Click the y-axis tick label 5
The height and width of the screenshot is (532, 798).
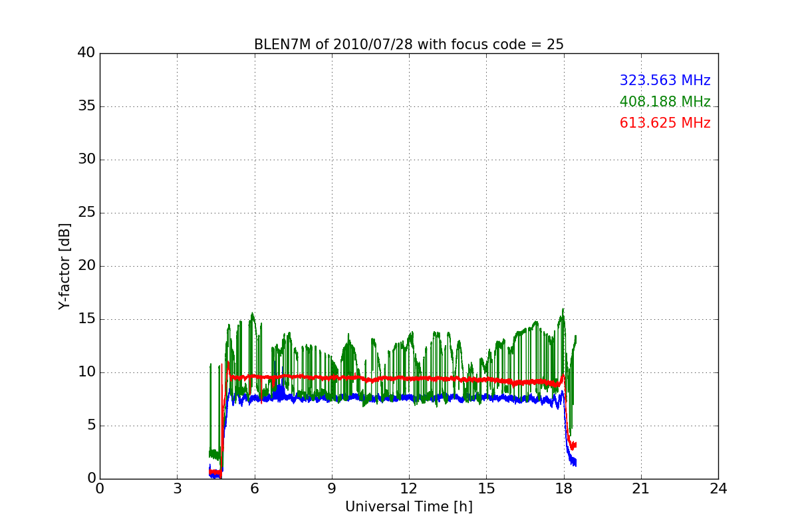coord(90,426)
